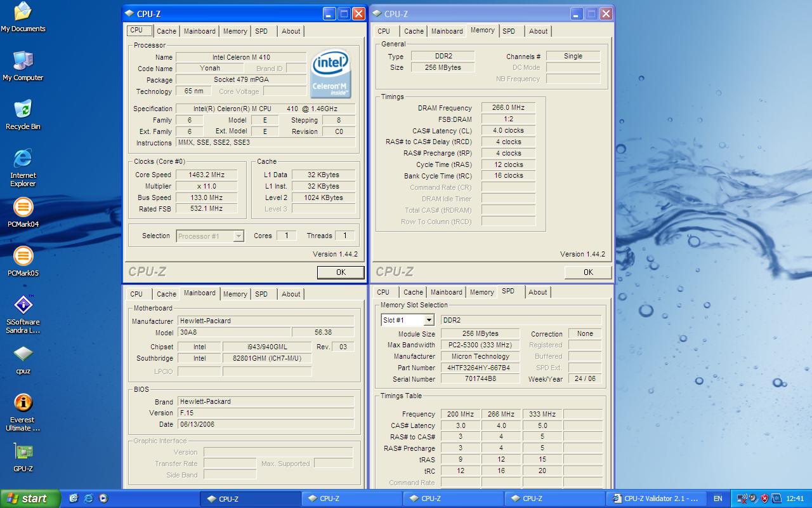Open the About tab in the top-left CPU window
The image size is (812, 508).
coord(291,31)
